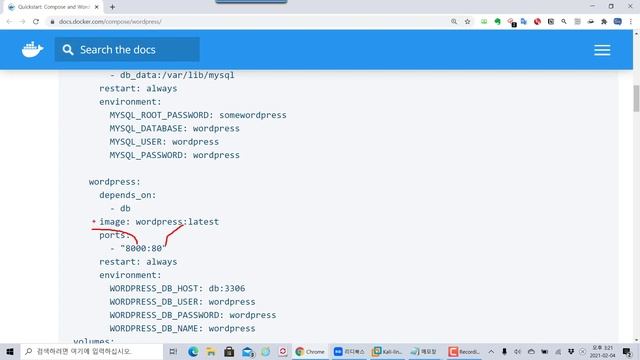Viewport: 640px width, 360px height.
Task: Click the 'depends_on:' line
Action: pos(128,195)
